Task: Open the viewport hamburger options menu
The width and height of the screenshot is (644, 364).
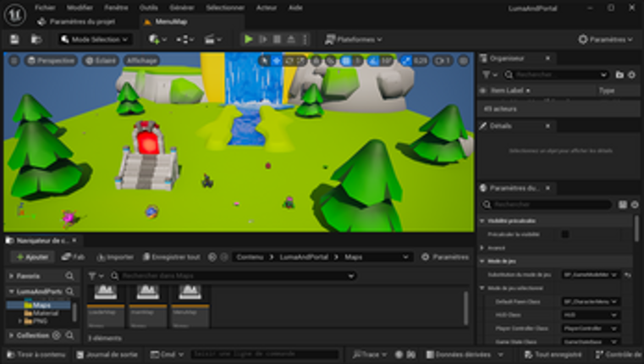Action: point(14,61)
